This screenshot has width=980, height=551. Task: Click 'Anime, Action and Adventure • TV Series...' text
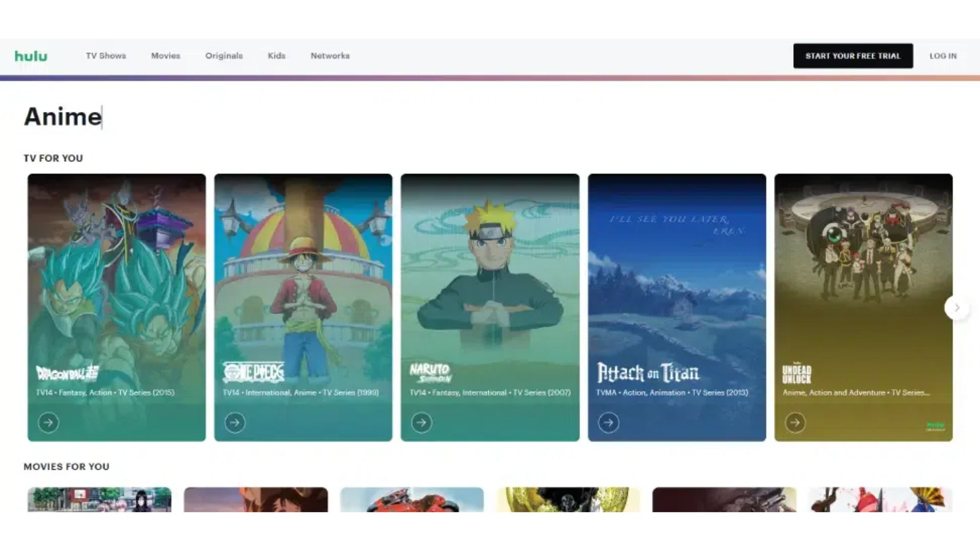coord(856,393)
